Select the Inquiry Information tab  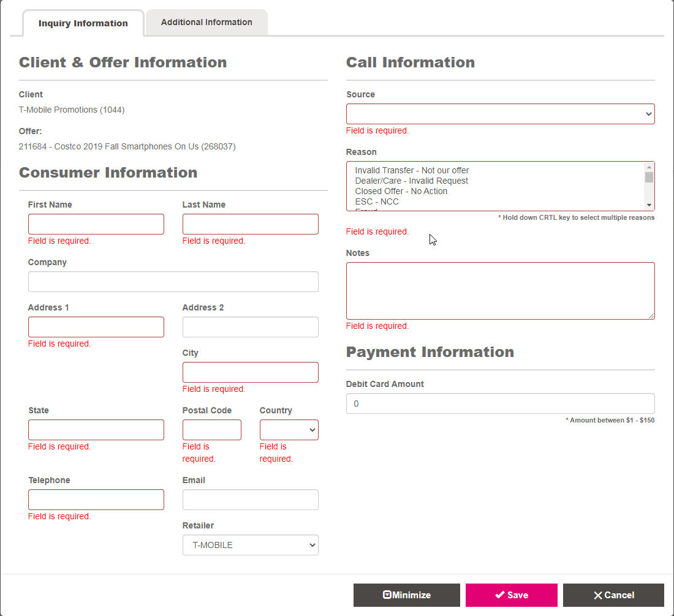[x=83, y=23]
